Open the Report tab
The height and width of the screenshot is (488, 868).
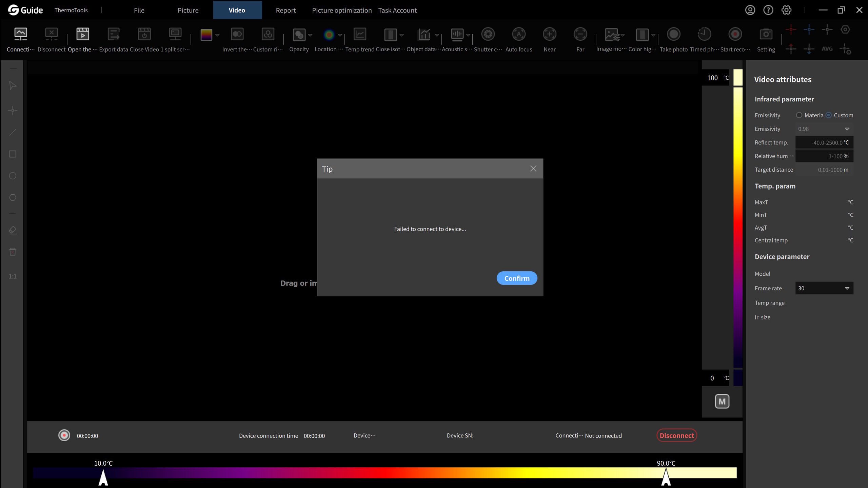(x=285, y=10)
